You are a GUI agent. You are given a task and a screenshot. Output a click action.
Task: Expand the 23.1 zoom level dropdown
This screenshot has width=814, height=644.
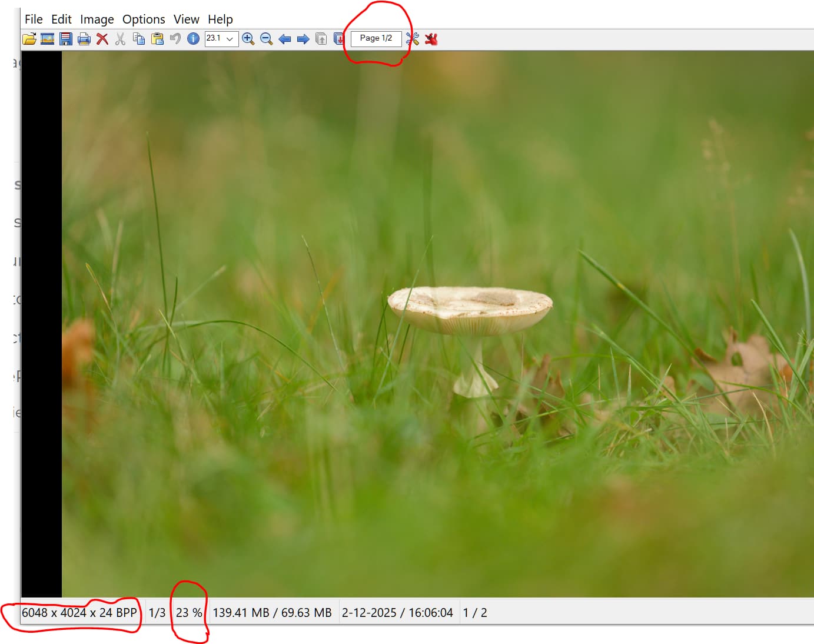click(230, 39)
